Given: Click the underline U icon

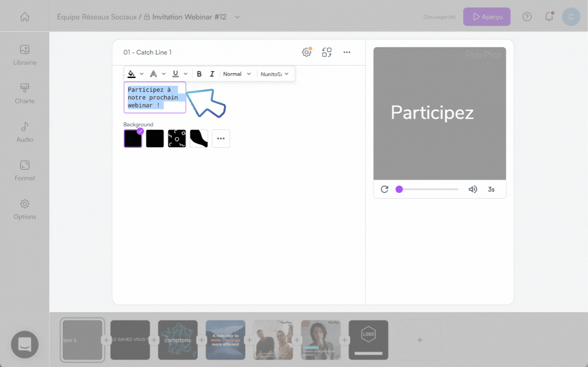Looking at the screenshot, I should [175, 74].
